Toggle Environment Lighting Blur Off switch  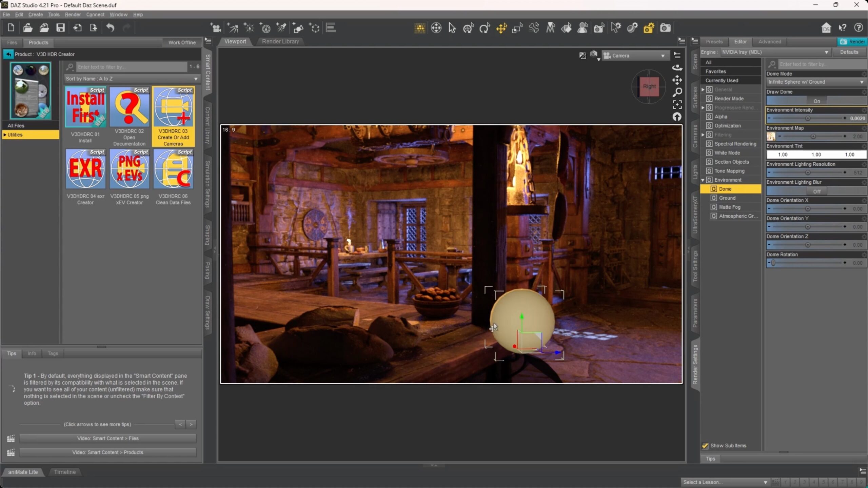[x=816, y=191]
